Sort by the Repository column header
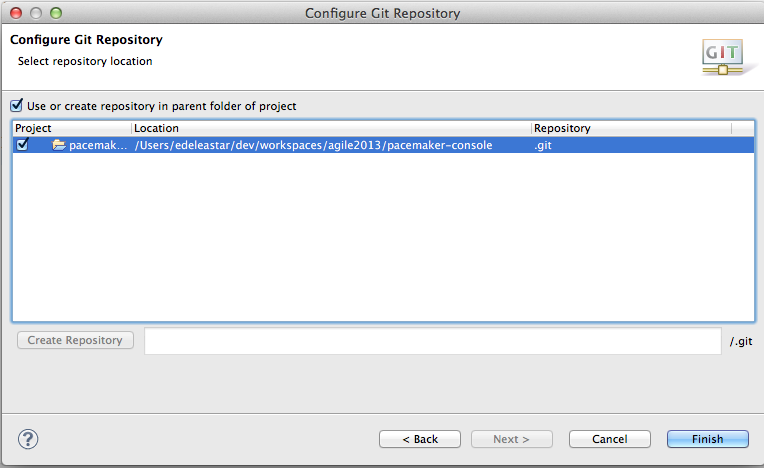The image size is (764, 468). point(631,128)
